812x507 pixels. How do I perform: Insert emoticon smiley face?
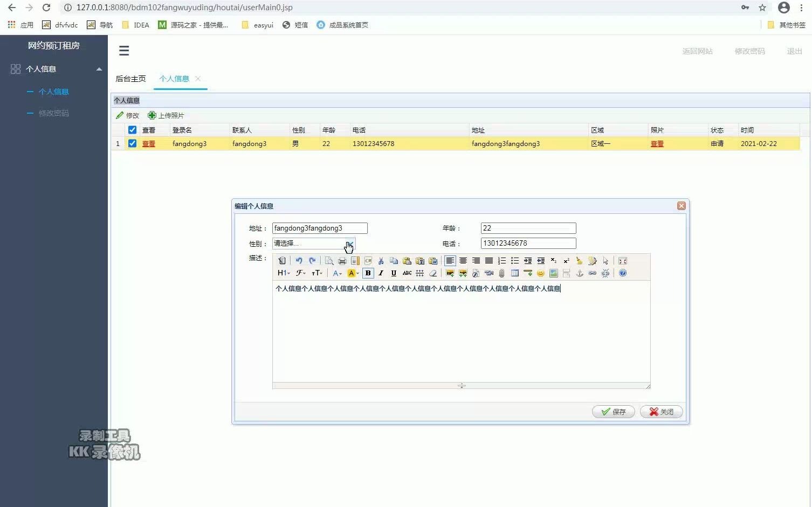(541, 273)
